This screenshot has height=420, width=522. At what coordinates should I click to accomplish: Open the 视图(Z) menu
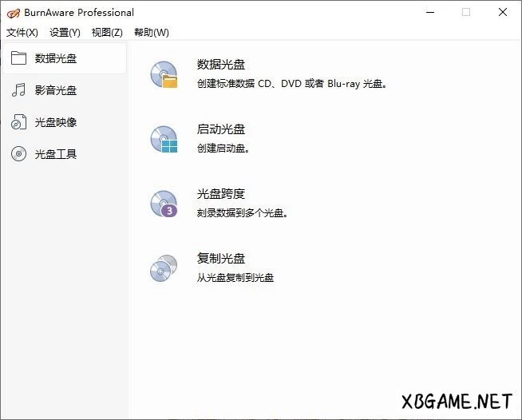point(107,33)
